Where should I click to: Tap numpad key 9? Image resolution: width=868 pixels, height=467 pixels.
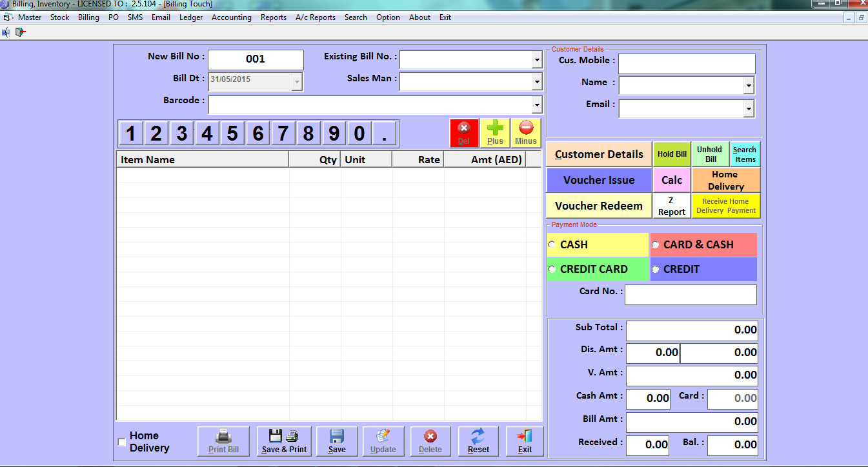point(334,134)
